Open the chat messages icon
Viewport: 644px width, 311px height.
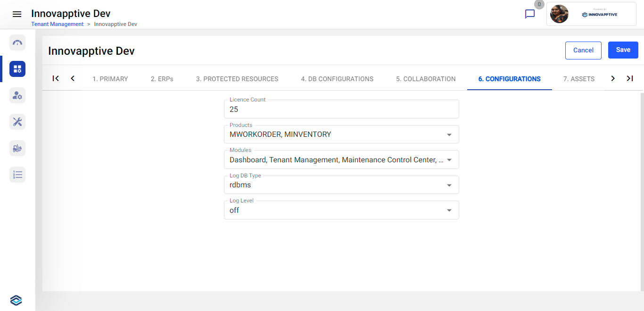tap(530, 14)
